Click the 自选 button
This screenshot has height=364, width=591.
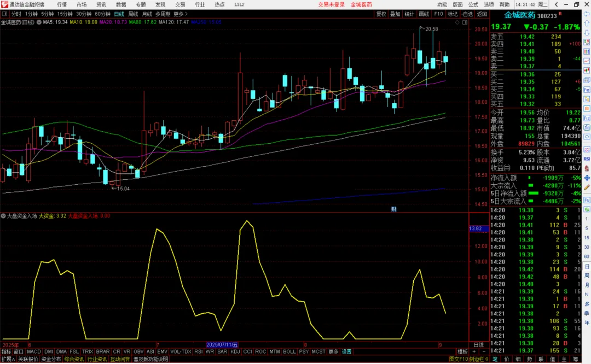tap(467, 14)
